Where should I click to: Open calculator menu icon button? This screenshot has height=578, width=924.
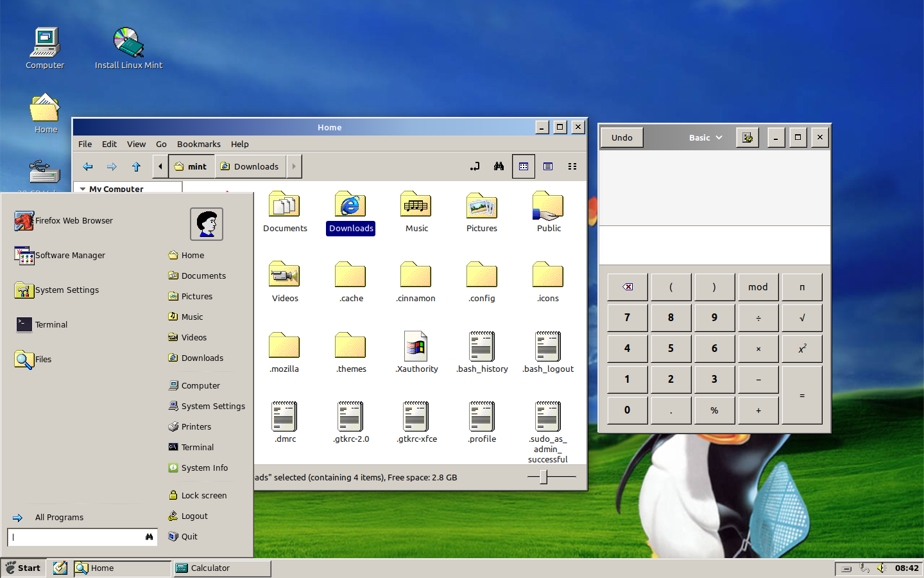click(x=748, y=137)
